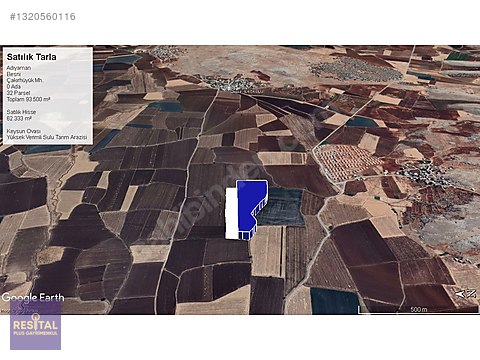Click the dark teal field right of parcel
The width and height of the screenshot is (480, 360).
[x=282, y=207]
